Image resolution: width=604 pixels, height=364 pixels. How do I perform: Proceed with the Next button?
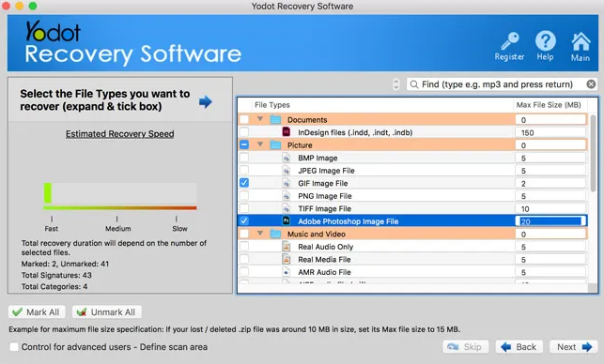[574, 347]
